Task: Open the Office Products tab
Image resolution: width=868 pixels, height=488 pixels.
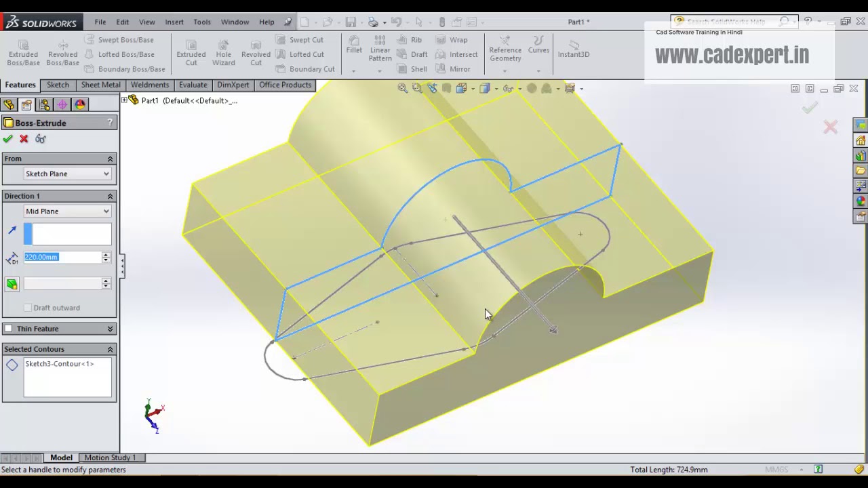Action: point(285,85)
